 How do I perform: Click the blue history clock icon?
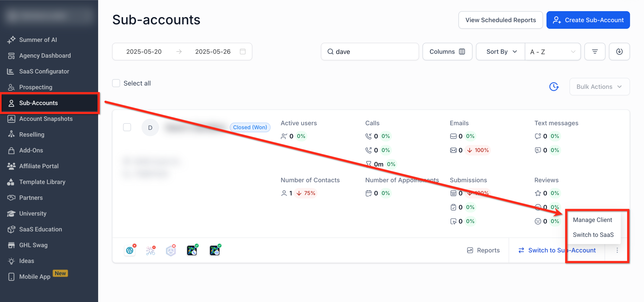(x=554, y=87)
